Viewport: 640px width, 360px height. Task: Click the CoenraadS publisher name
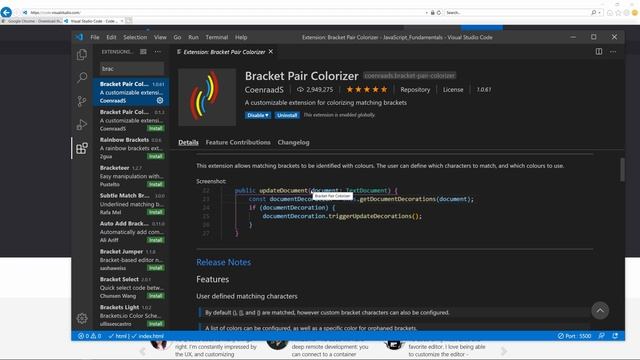tap(264, 89)
